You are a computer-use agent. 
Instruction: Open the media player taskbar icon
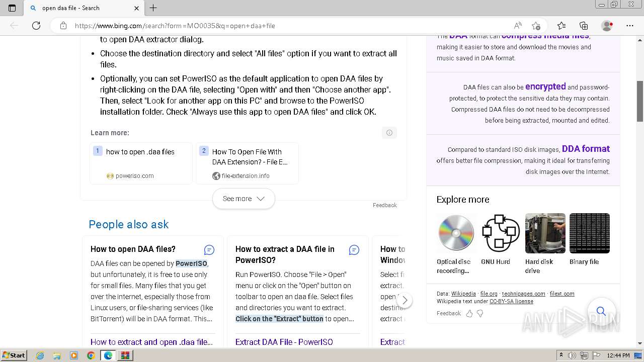pos(74,355)
